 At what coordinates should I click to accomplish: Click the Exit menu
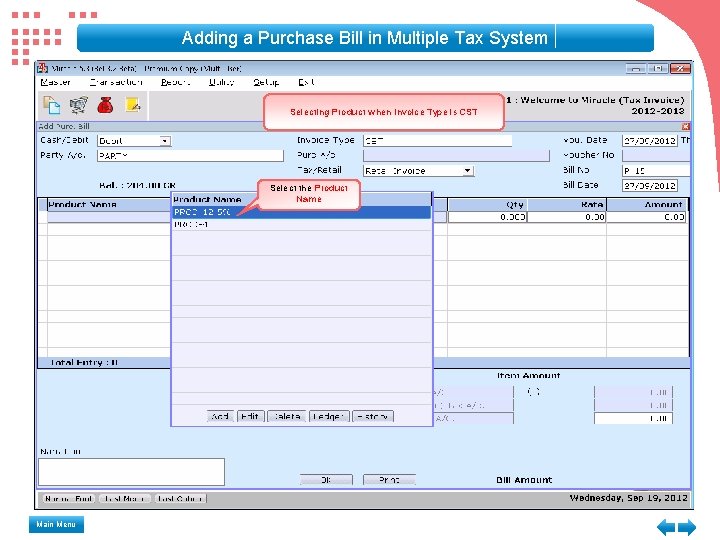click(x=306, y=82)
